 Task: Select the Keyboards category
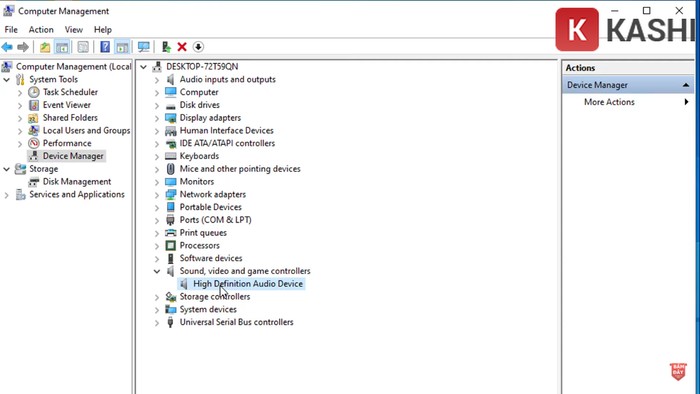click(199, 156)
